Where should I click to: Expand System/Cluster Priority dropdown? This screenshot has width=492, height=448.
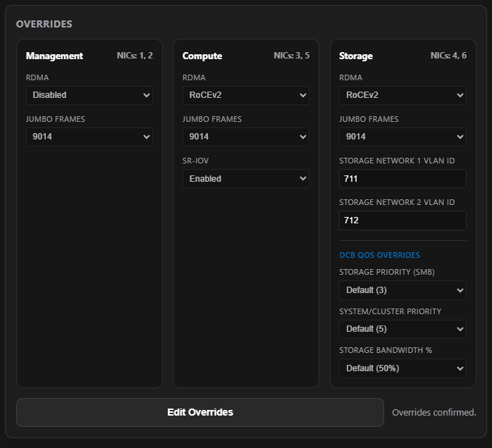pyautogui.click(x=402, y=329)
